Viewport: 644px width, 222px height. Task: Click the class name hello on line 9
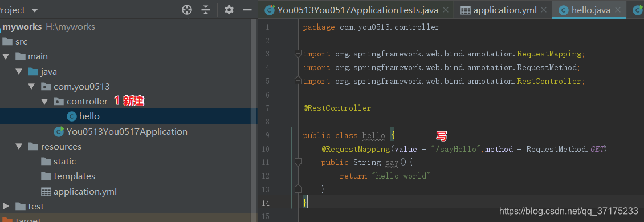[373, 136]
